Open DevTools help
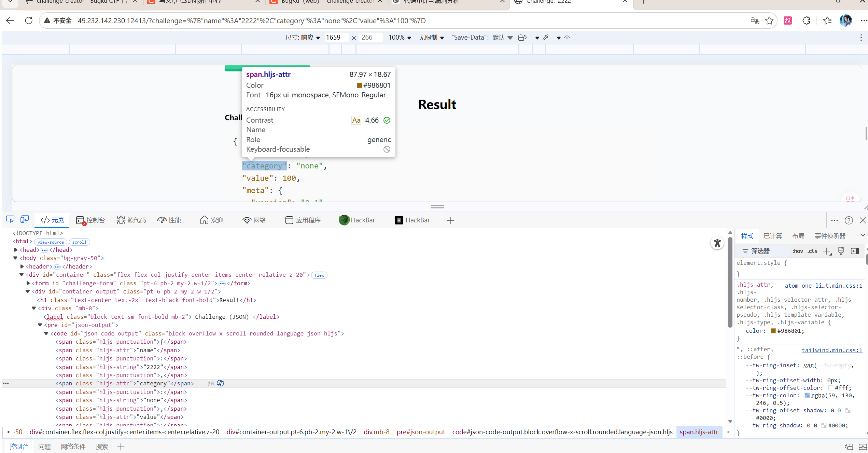 (x=849, y=220)
